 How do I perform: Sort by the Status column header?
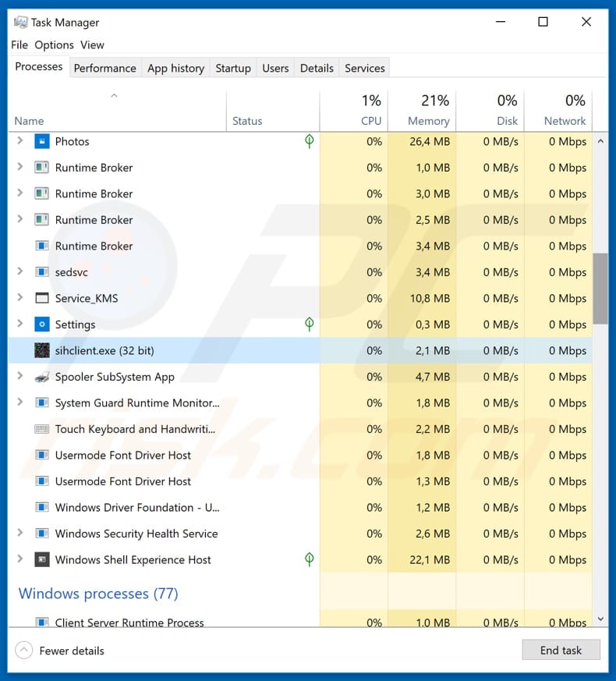click(x=273, y=112)
